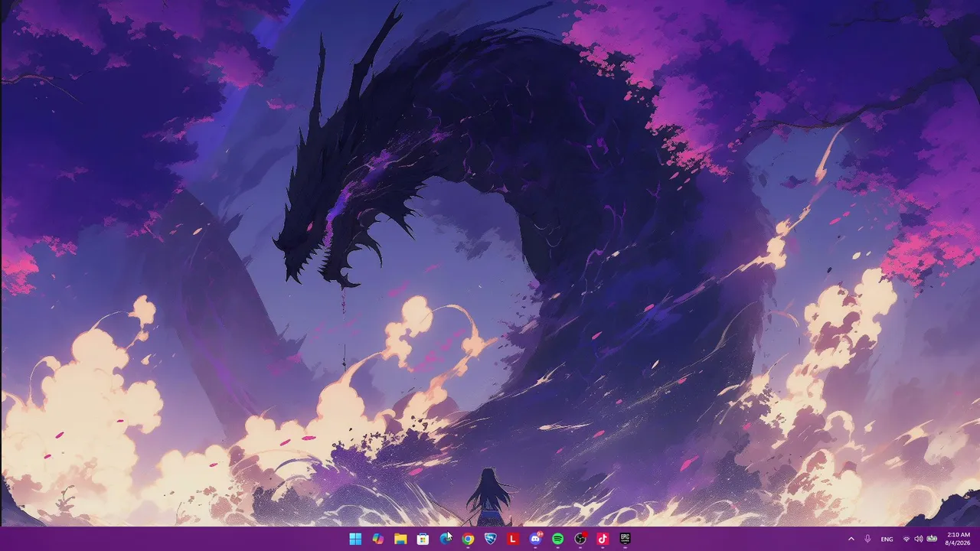Open the red L app icon
The width and height of the screenshot is (980, 551).
pyautogui.click(x=513, y=539)
